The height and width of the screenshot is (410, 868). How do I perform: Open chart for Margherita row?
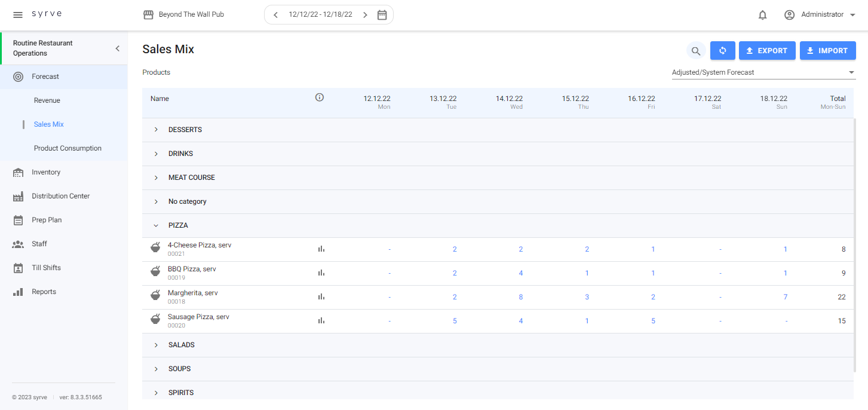[321, 297]
